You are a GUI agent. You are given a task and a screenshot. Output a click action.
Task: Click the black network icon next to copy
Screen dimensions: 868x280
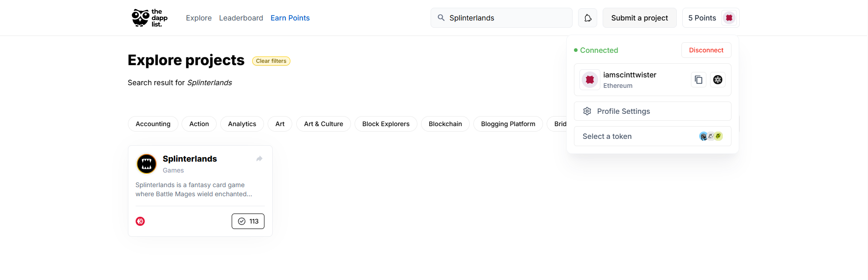click(718, 80)
